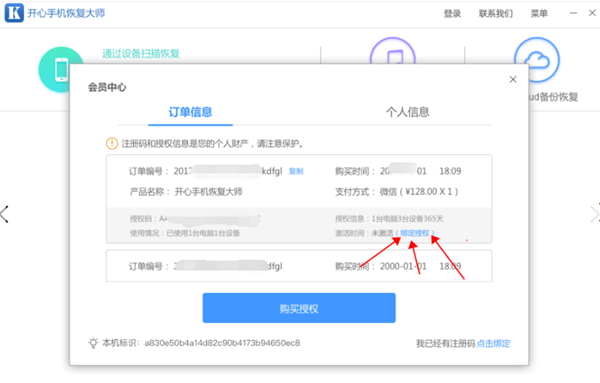
Task: Close the 会员中心 dialog
Action: (x=513, y=80)
